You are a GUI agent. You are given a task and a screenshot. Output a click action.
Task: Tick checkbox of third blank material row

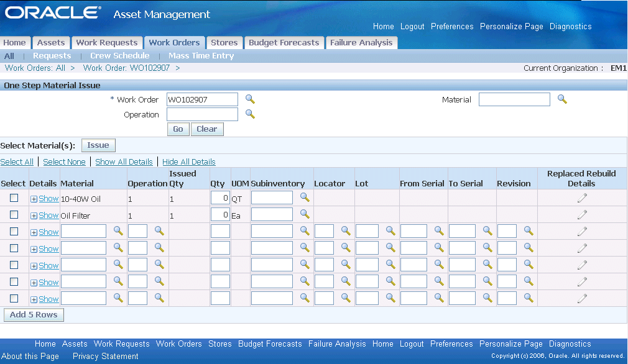[x=14, y=265]
